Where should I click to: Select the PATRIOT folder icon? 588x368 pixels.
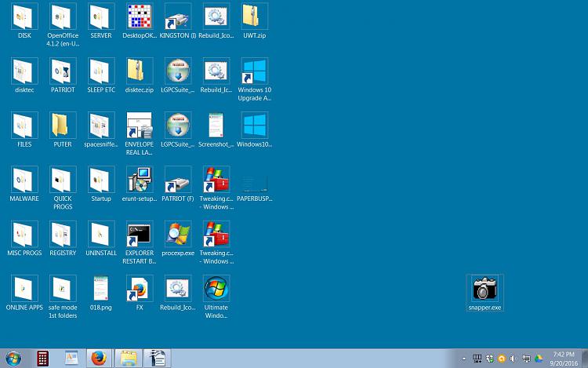point(63,71)
